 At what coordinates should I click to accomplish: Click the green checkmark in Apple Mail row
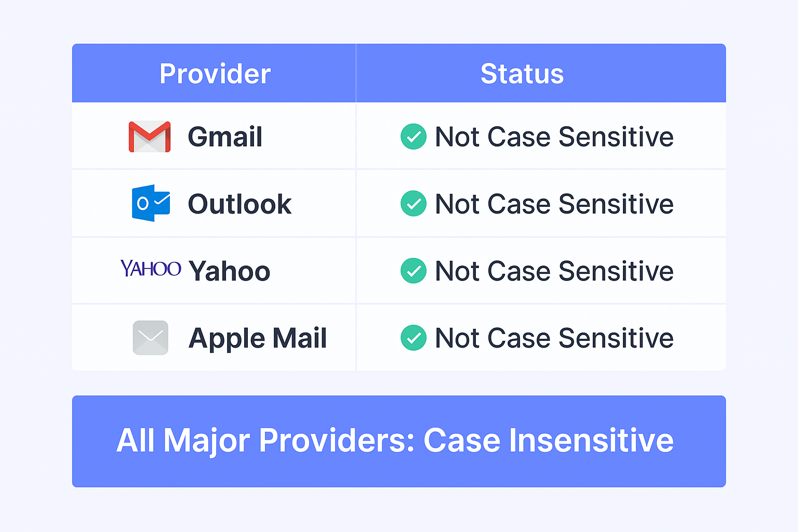[414, 338]
